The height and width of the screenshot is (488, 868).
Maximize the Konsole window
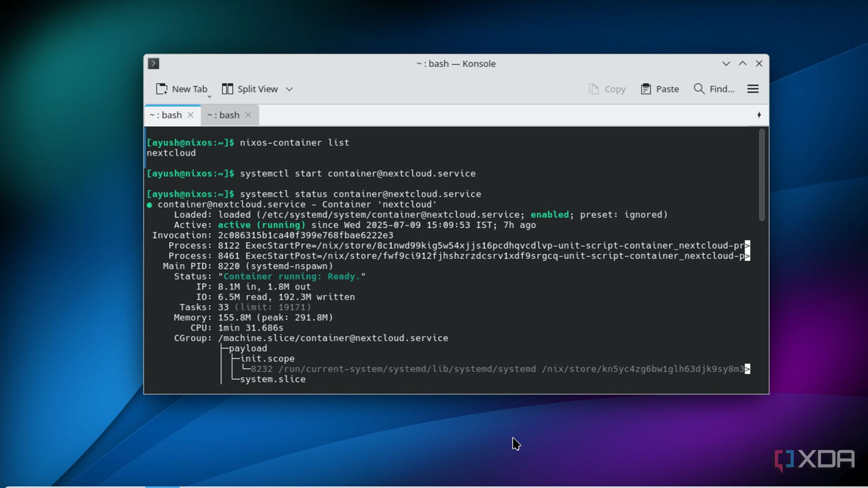click(742, 63)
